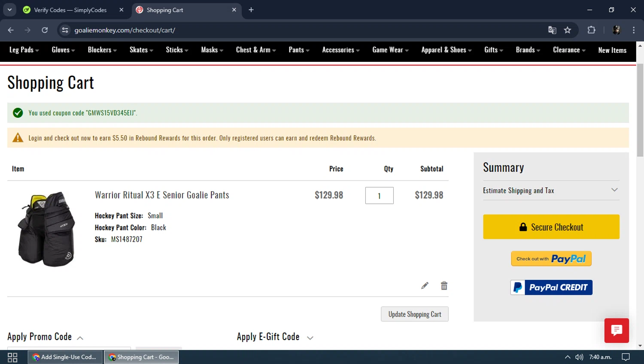Viewport: 644px width, 364px height.
Task: Edit the cart item with the pencil icon
Action: pyautogui.click(x=425, y=286)
